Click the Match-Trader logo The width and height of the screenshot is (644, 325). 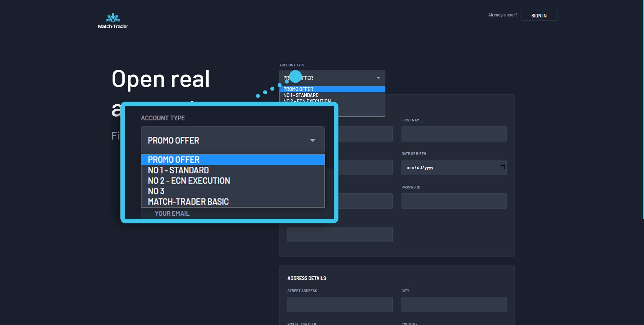[113, 21]
